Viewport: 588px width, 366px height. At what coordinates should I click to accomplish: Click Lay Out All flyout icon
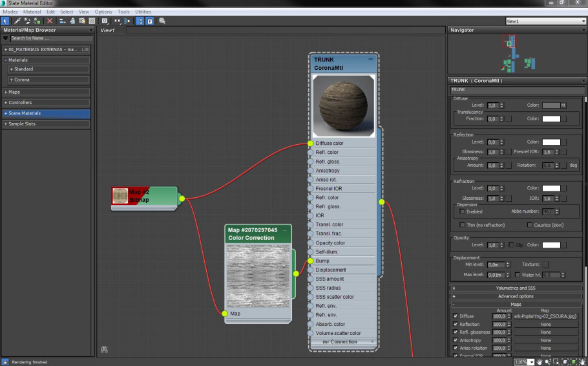click(x=118, y=21)
